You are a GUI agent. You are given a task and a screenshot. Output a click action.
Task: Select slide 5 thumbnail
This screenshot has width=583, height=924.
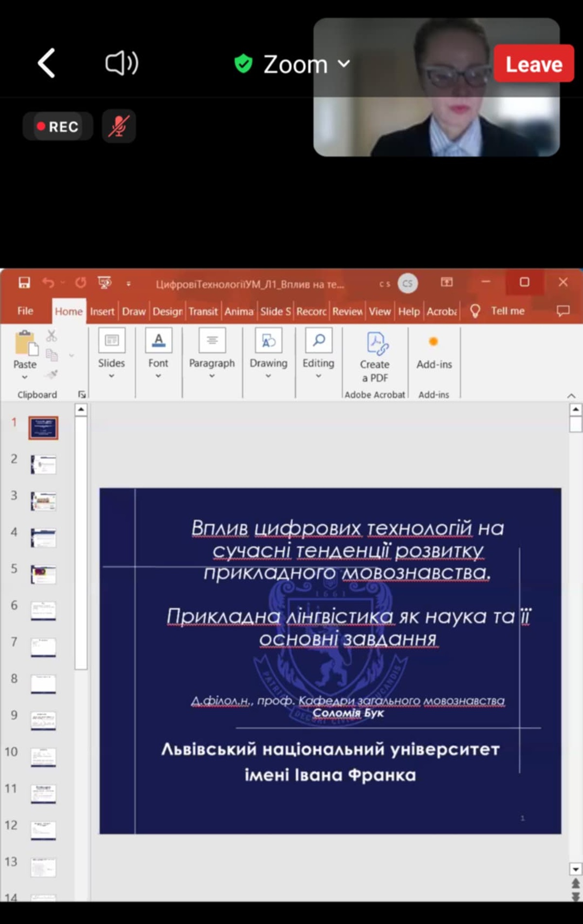tap(43, 574)
